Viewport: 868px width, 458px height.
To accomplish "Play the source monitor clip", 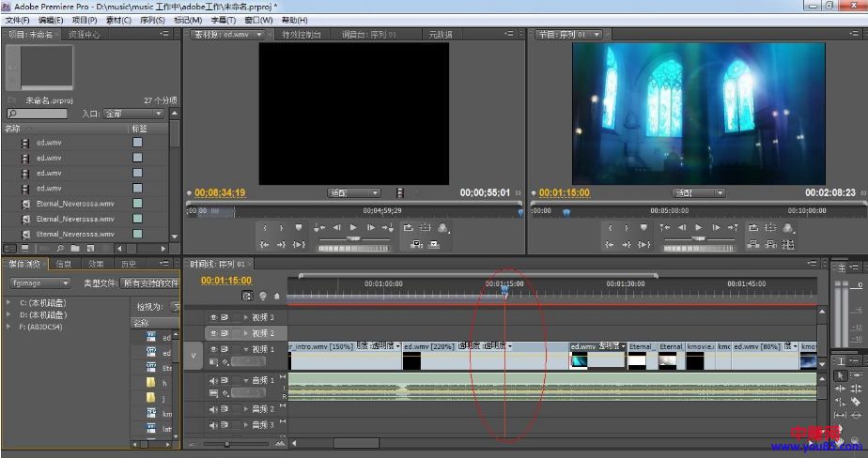I will coord(353,227).
